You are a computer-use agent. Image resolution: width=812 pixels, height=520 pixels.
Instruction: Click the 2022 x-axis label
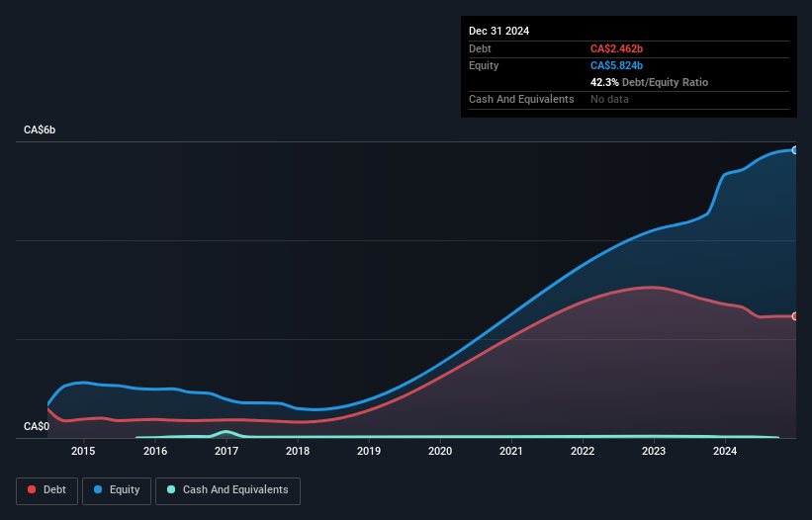pyautogui.click(x=583, y=451)
